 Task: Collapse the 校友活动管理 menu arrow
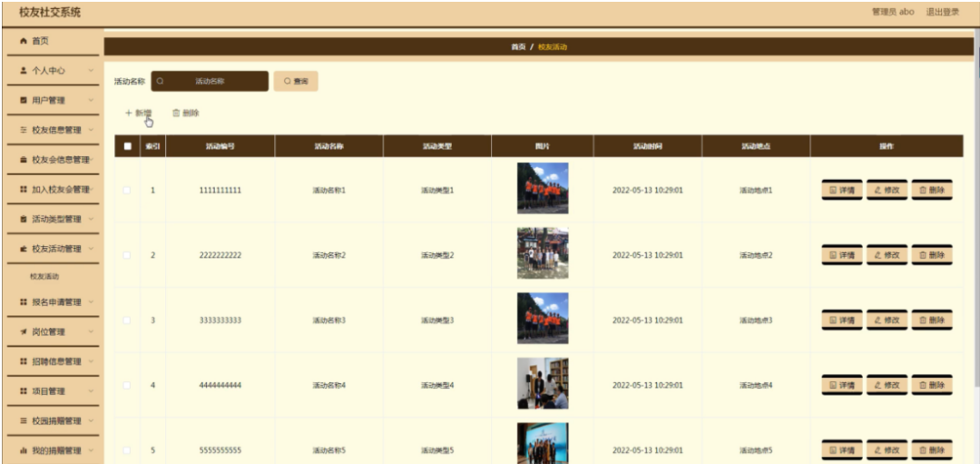[92, 249]
